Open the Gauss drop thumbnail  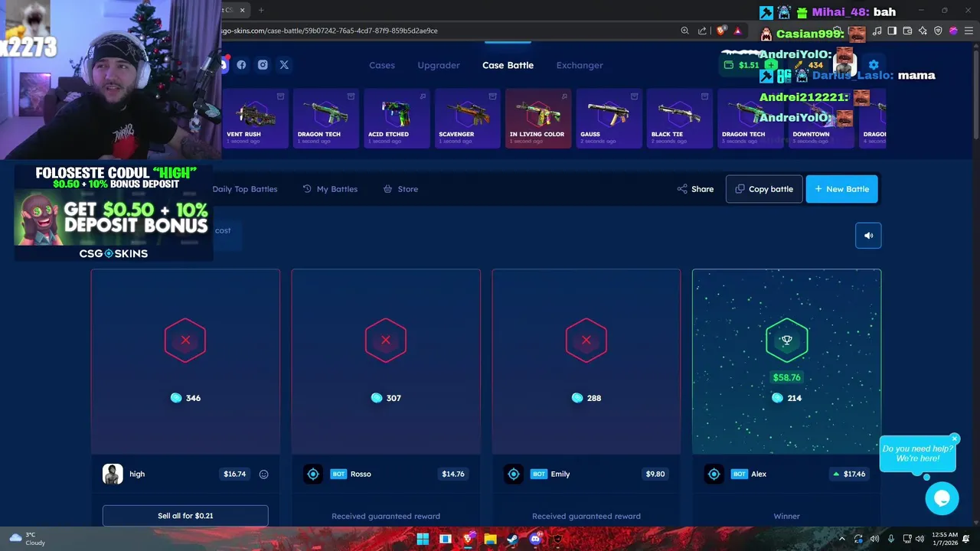[609, 118]
